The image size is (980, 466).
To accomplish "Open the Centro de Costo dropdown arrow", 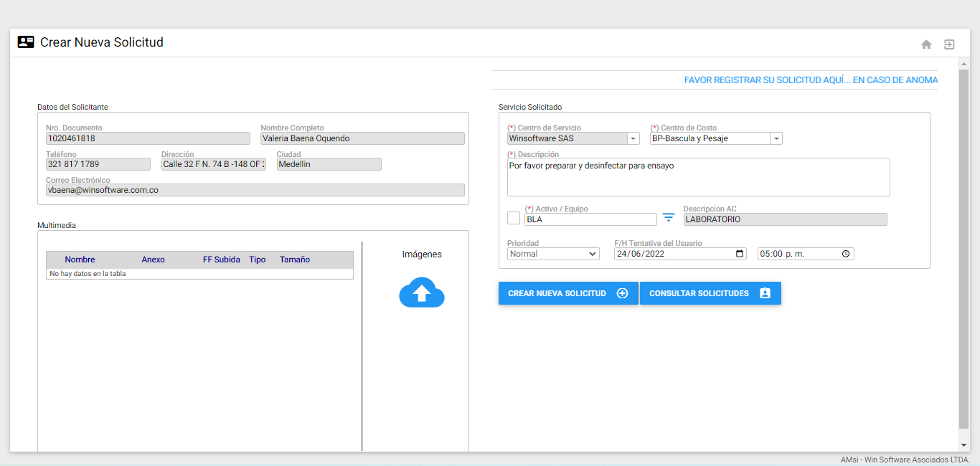I will coord(776,138).
